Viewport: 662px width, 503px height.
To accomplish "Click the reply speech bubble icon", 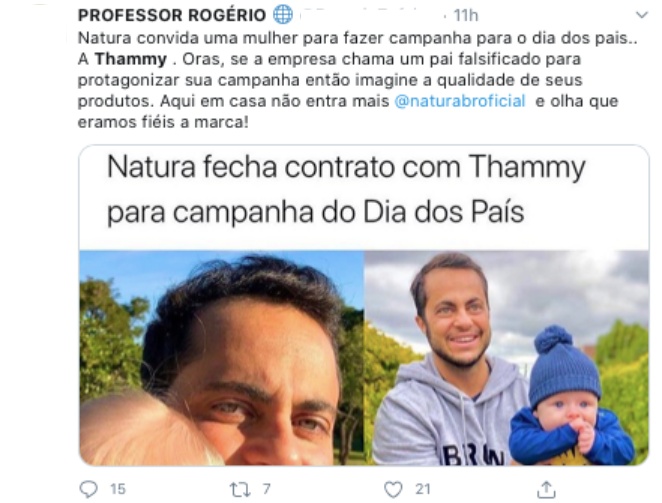I will [89, 489].
